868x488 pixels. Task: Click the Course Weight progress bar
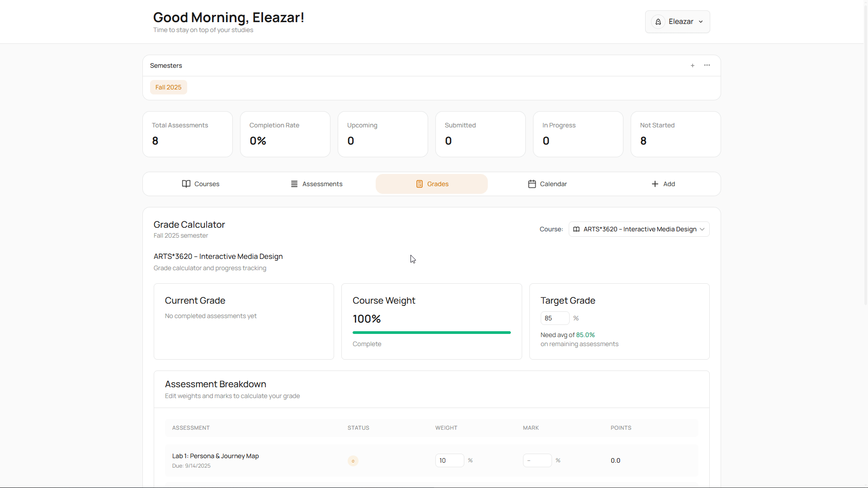[432, 333]
